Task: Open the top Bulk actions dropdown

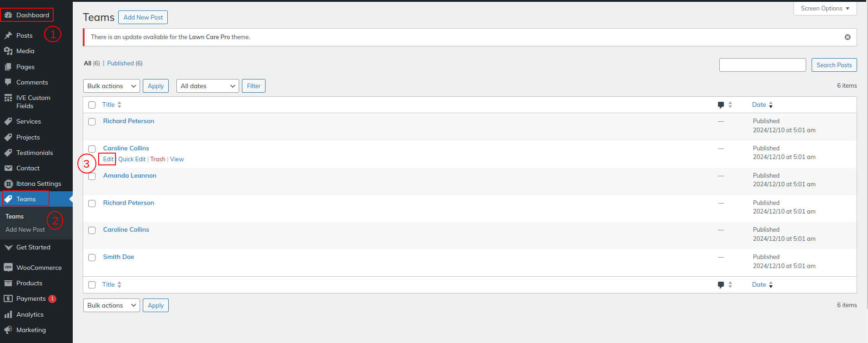Action: (111, 86)
